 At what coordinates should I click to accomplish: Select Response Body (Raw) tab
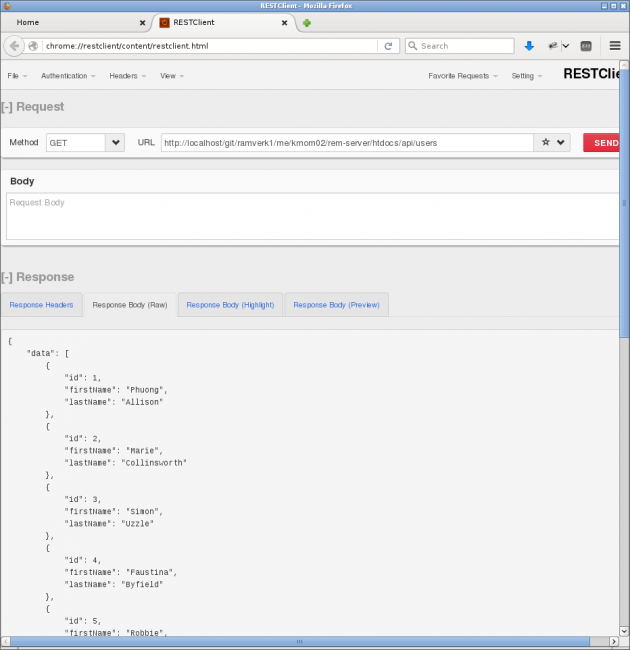tap(130, 305)
